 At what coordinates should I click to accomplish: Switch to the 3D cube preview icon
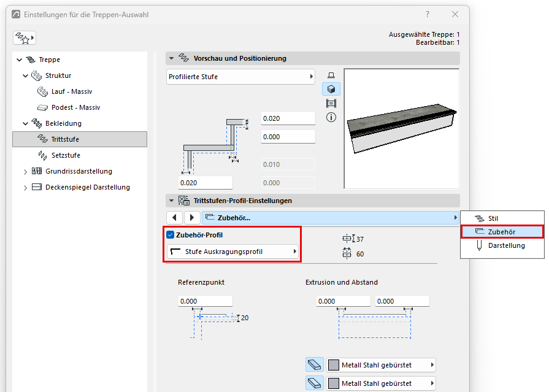click(x=331, y=89)
